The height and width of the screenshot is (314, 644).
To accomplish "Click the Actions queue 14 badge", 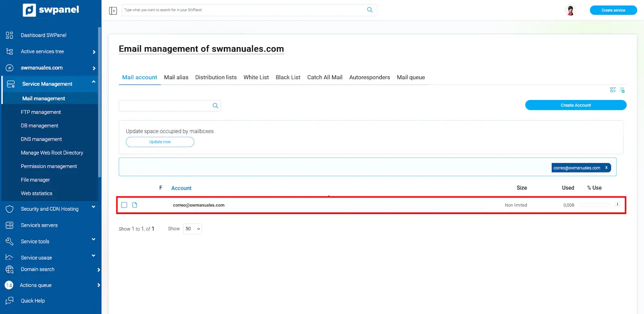I will [x=9, y=285].
